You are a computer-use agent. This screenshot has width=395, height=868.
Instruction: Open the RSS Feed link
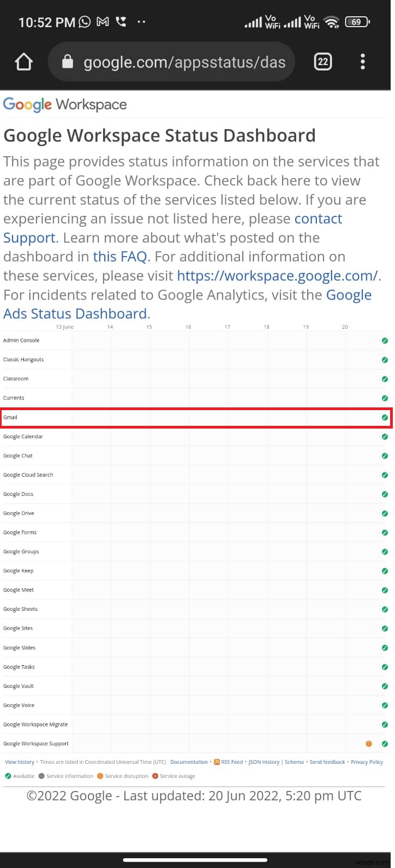pyautogui.click(x=232, y=762)
